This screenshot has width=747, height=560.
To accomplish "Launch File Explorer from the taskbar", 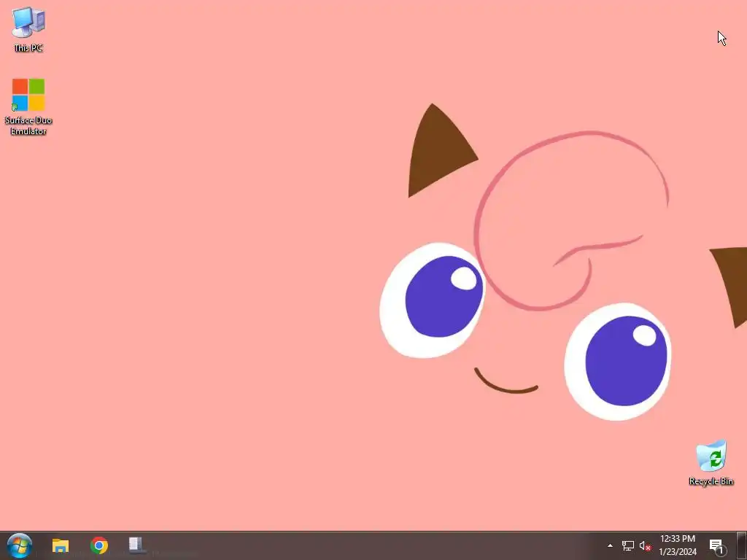I will (61, 545).
